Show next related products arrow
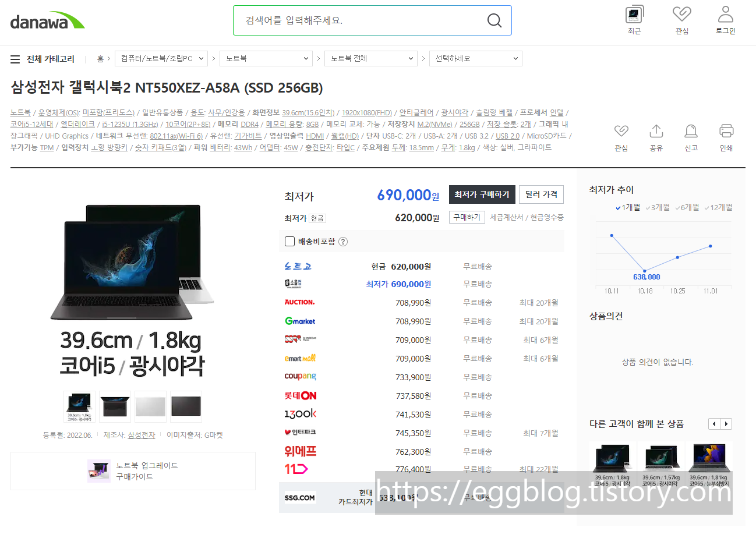Viewport: 756px width, 538px height. 726,424
